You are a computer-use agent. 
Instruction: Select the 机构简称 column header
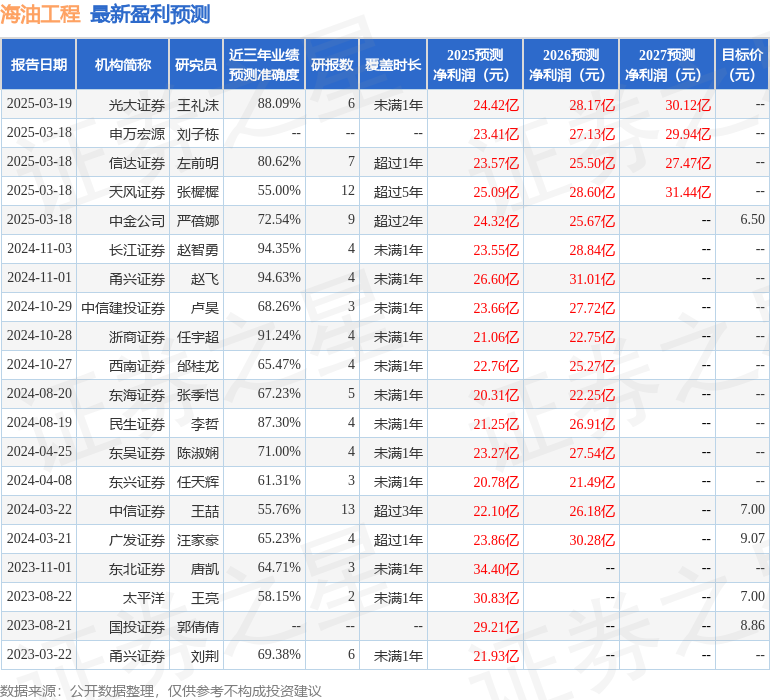[123, 64]
